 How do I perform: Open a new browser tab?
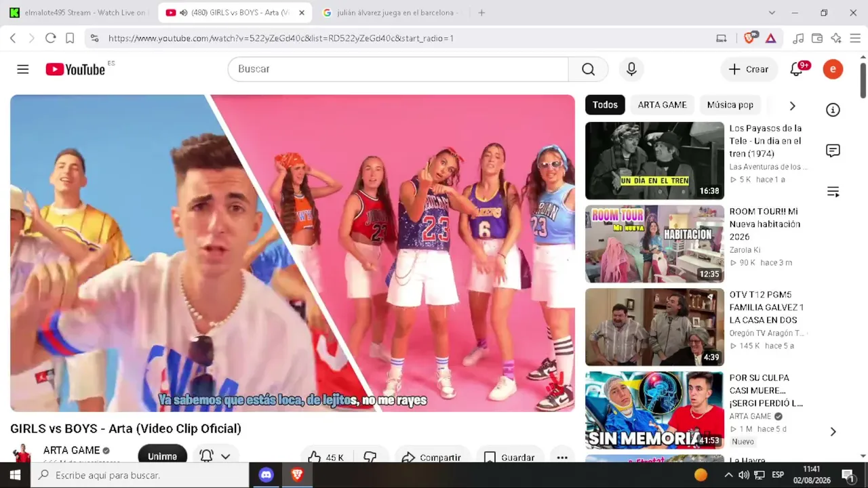point(481,13)
